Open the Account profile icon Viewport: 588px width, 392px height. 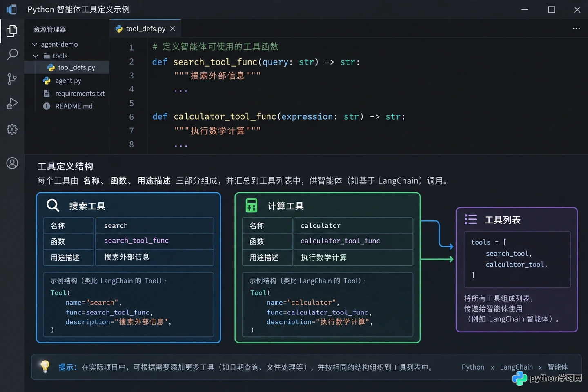point(12,163)
